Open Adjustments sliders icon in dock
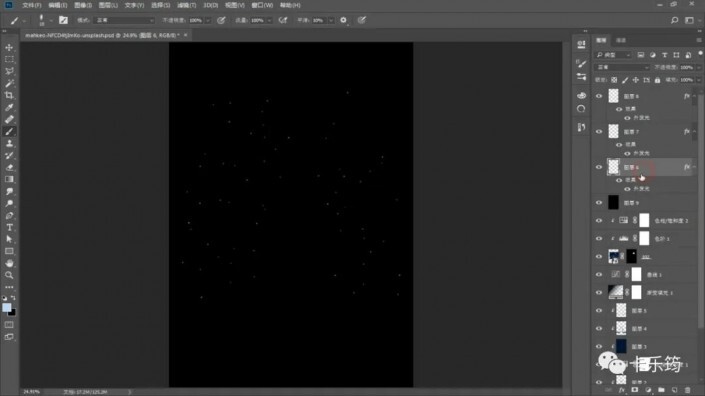 click(x=581, y=77)
